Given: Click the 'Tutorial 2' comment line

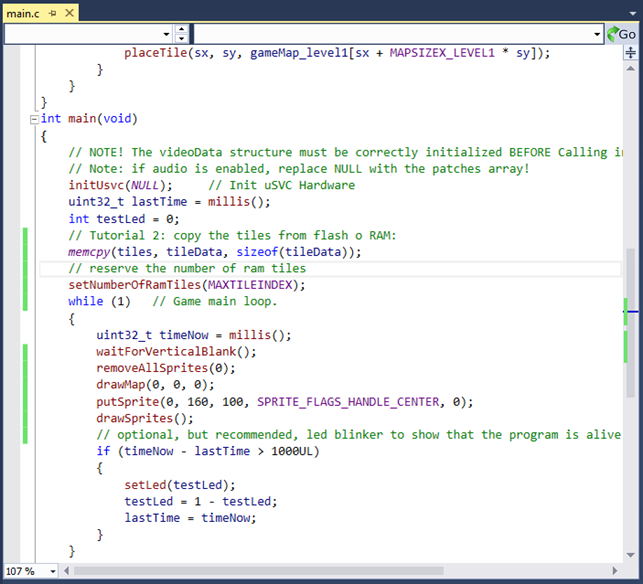Looking at the screenshot, I should 232,235.
